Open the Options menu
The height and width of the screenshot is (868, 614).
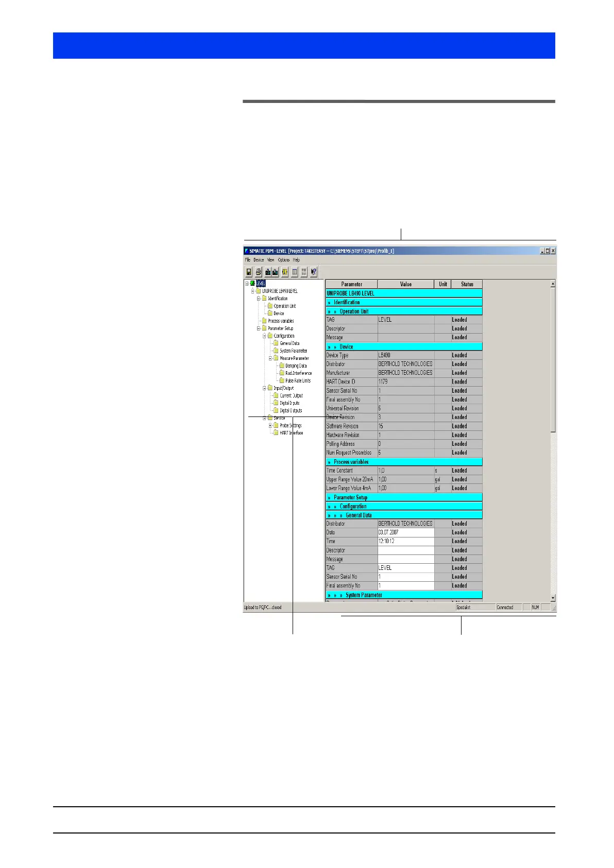tap(284, 260)
